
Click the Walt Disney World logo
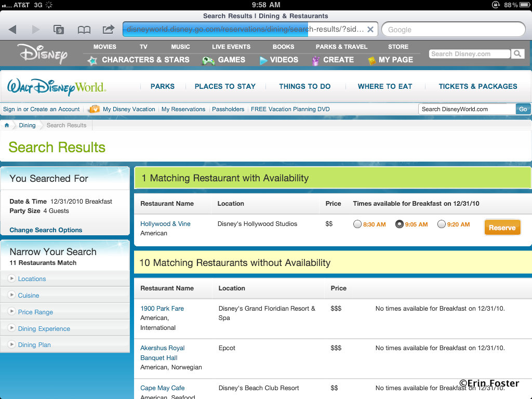point(56,87)
